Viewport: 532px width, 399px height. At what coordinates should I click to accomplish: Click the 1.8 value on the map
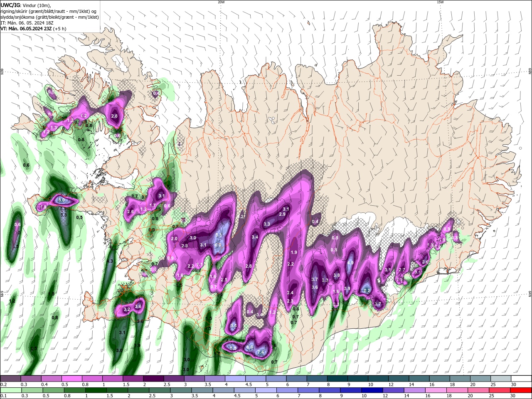[43, 207]
